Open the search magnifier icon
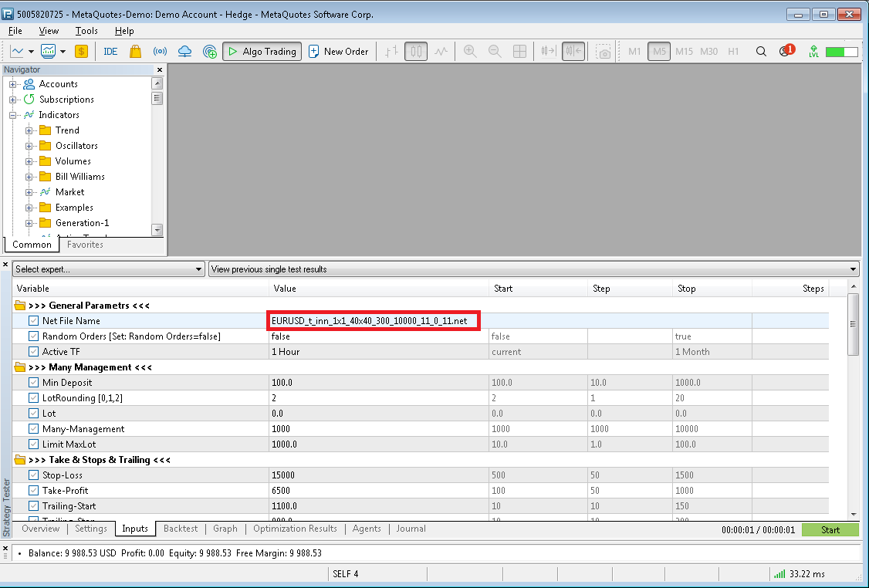The image size is (869, 588). pyautogui.click(x=761, y=52)
